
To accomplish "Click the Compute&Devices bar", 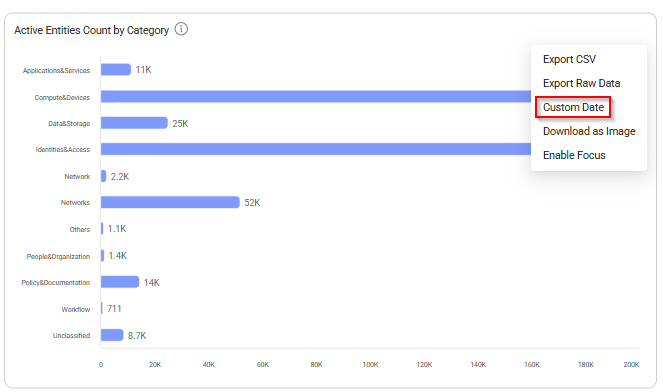I will 316,97.
